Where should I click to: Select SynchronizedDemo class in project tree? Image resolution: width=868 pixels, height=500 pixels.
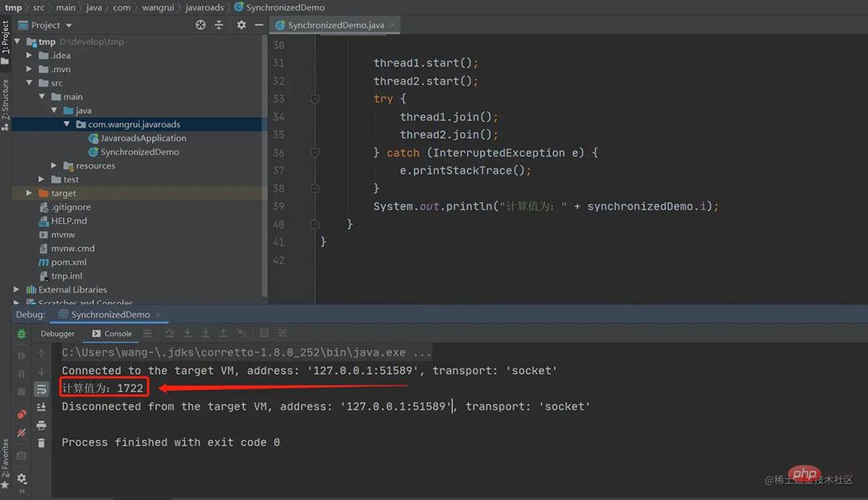134,152
